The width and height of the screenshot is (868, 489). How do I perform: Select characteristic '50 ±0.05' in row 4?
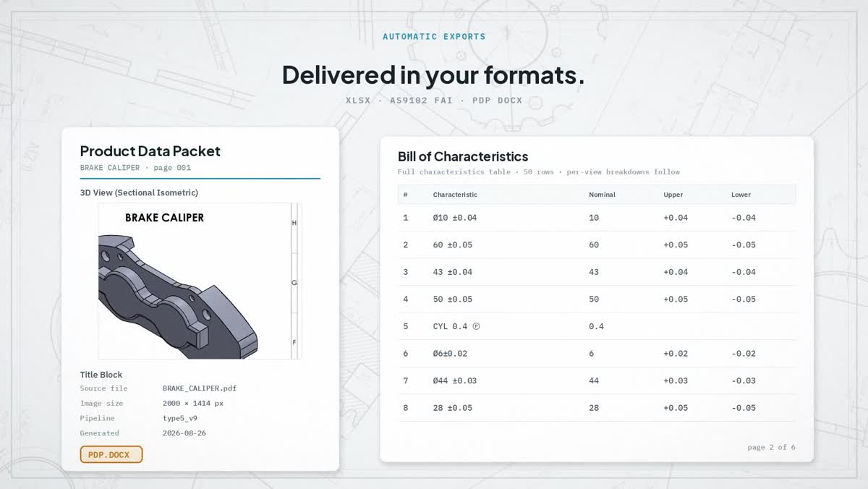pyautogui.click(x=453, y=299)
